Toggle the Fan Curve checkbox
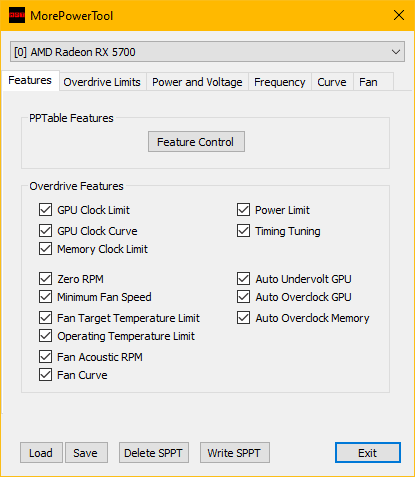The height and width of the screenshot is (477, 415). pyautogui.click(x=45, y=375)
